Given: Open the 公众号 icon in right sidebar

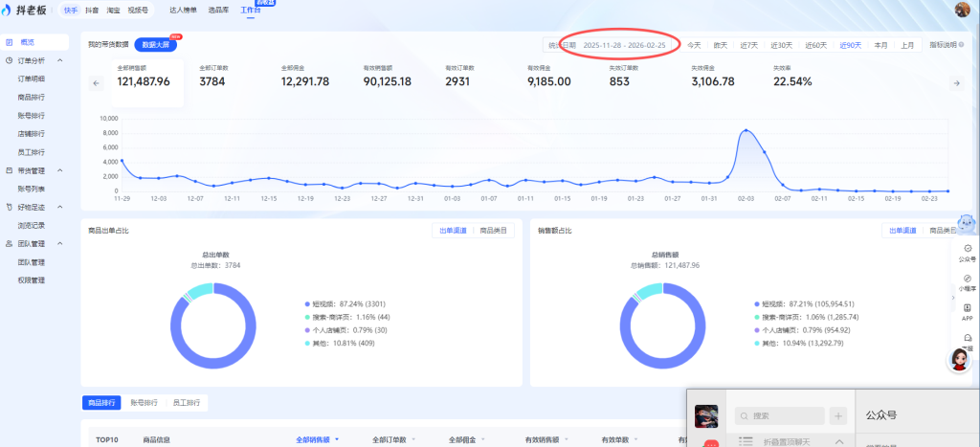Looking at the screenshot, I should pyautogui.click(x=967, y=251).
